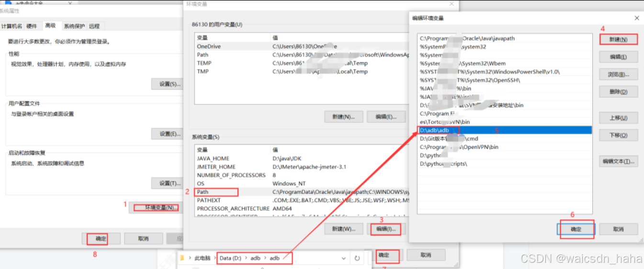Click the 变量 column header in system variables
This screenshot has width=644, height=269.
(x=233, y=150)
